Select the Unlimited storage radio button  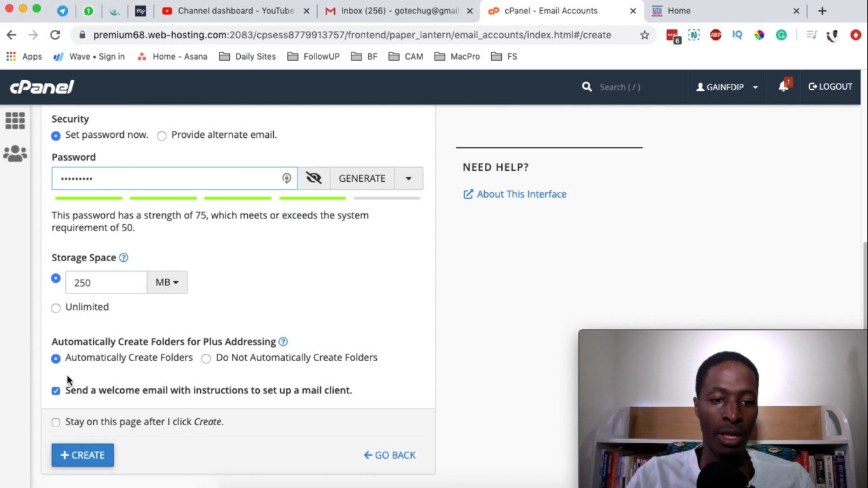[x=56, y=308]
